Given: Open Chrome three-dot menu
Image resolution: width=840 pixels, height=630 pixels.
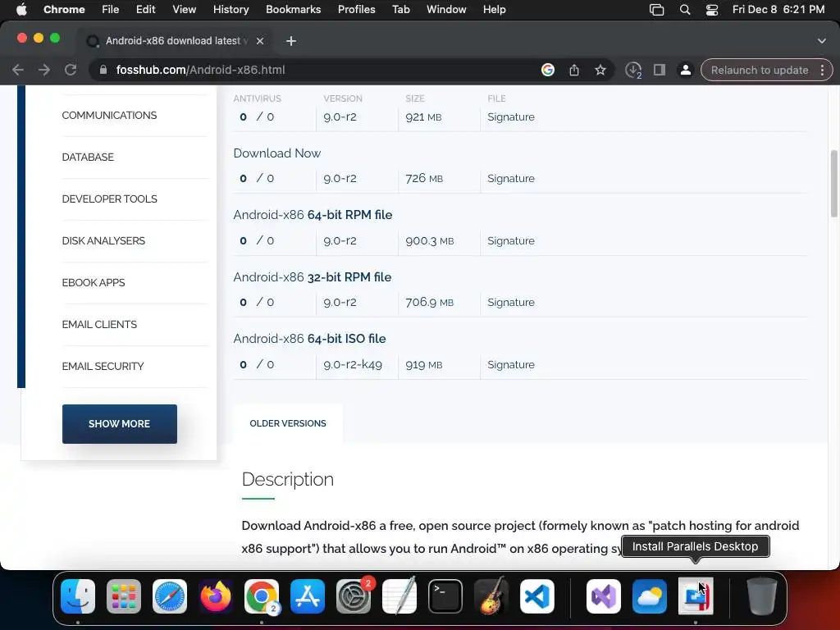Looking at the screenshot, I should (822, 70).
